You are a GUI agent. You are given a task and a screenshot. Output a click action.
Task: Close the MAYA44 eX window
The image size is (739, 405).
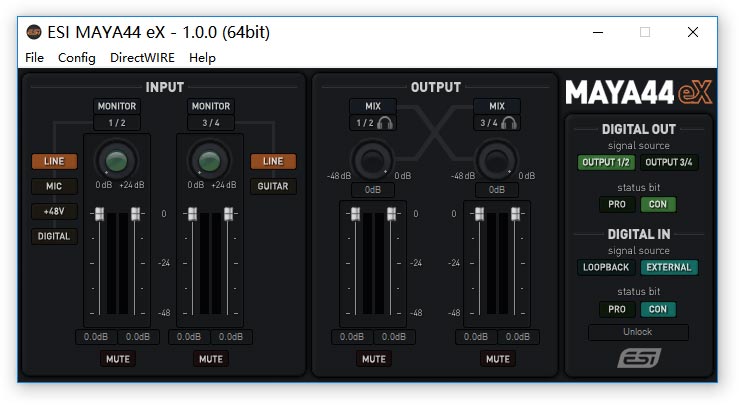693,32
